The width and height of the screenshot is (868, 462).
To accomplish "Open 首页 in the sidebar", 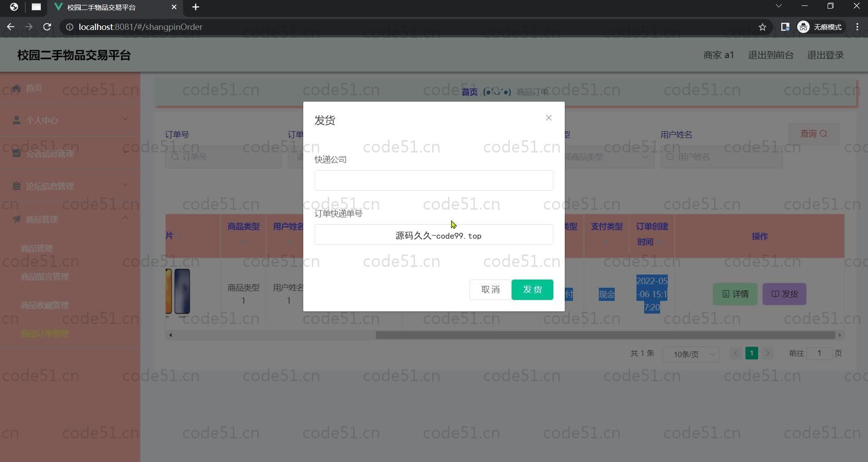I will point(70,88).
